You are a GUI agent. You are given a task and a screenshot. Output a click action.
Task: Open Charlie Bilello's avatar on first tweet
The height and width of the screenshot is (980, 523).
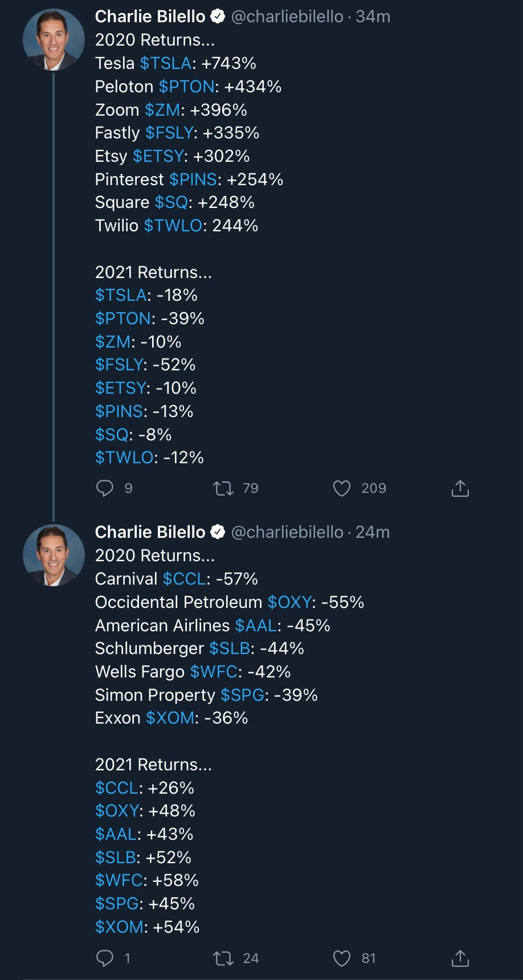click(x=54, y=40)
